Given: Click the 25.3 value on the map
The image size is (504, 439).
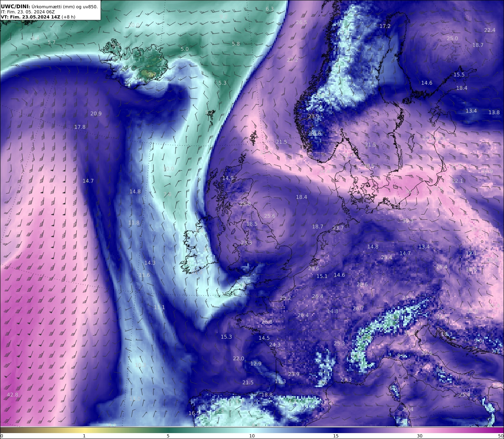Looking at the screenshot, I should (339, 343).
